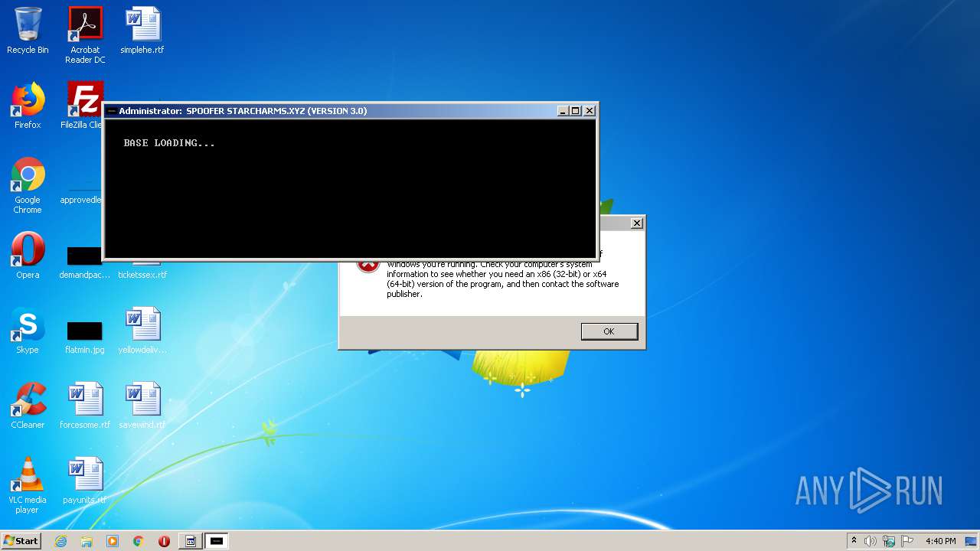This screenshot has height=551, width=980.
Task: Launch Firefox from desktop shortcut
Action: [28, 106]
